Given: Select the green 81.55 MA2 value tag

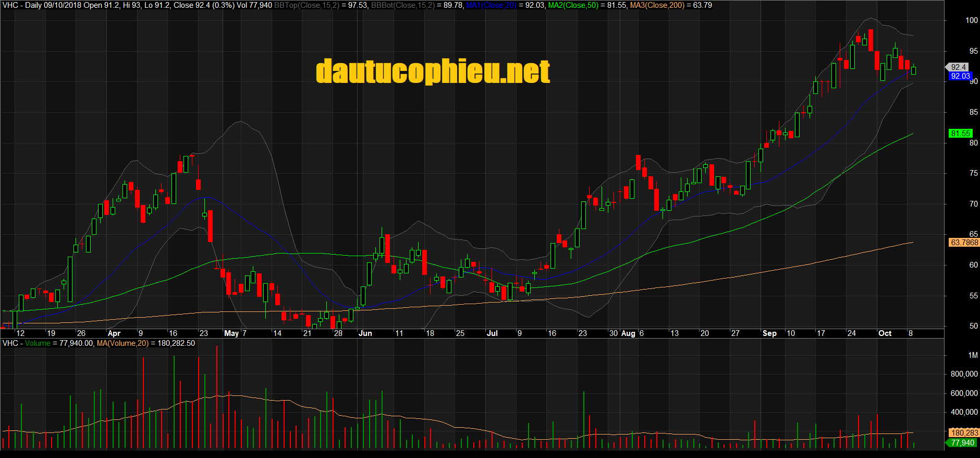Looking at the screenshot, I should click(x=960, y=134).
